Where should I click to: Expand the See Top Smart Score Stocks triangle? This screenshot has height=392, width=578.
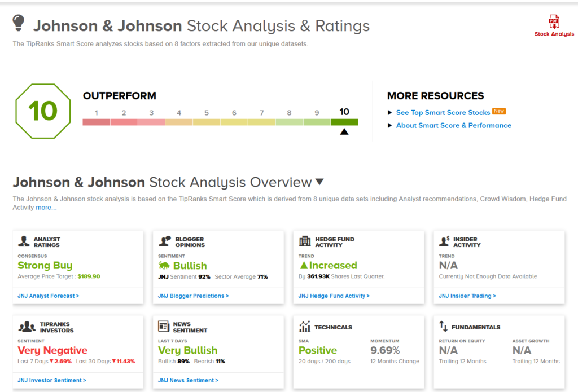click(x=390, y=113)
